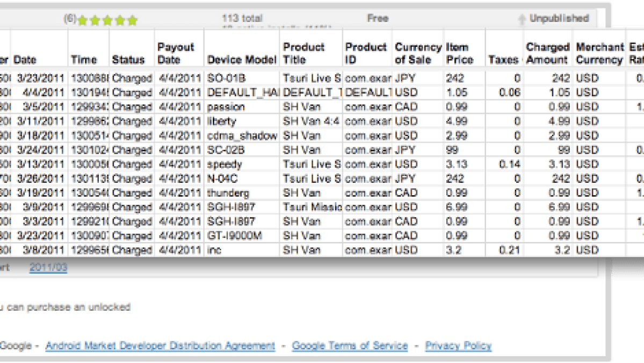Open the Google Terms of Service link
This screenshot has width=644, height=363.
click(350, 346)
